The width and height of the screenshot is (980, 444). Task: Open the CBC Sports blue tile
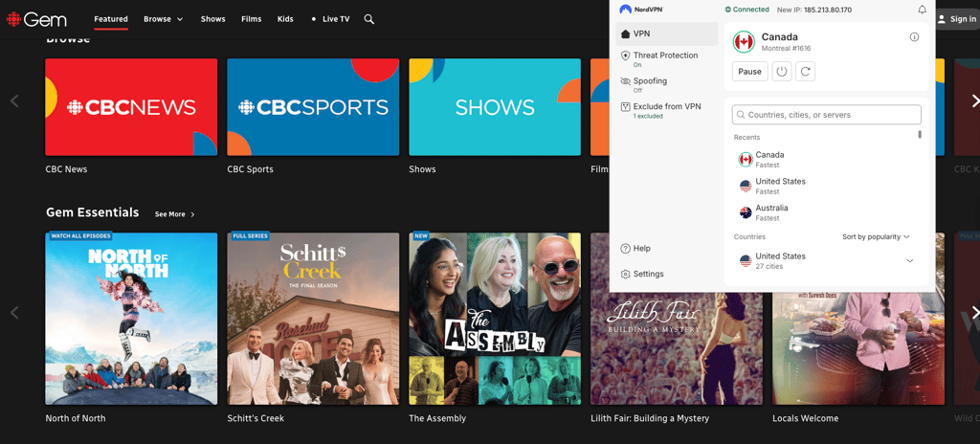[313, 107]
